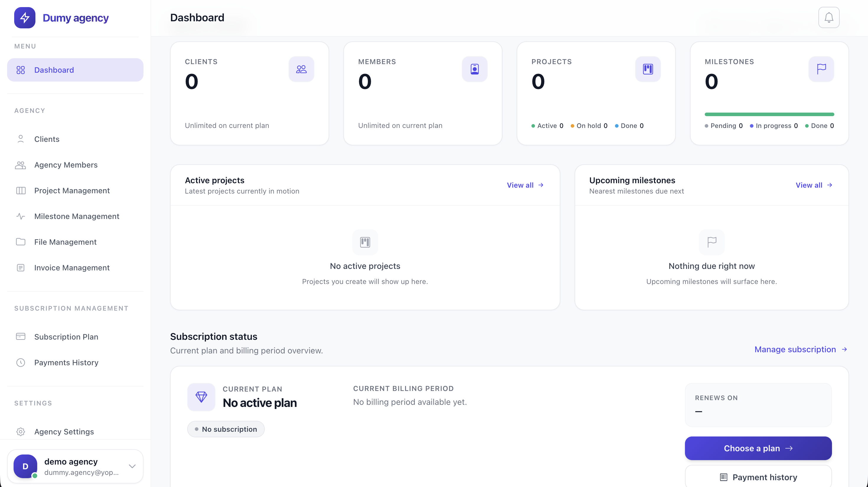Click the Dumy agency brand name

click(76, 18)
